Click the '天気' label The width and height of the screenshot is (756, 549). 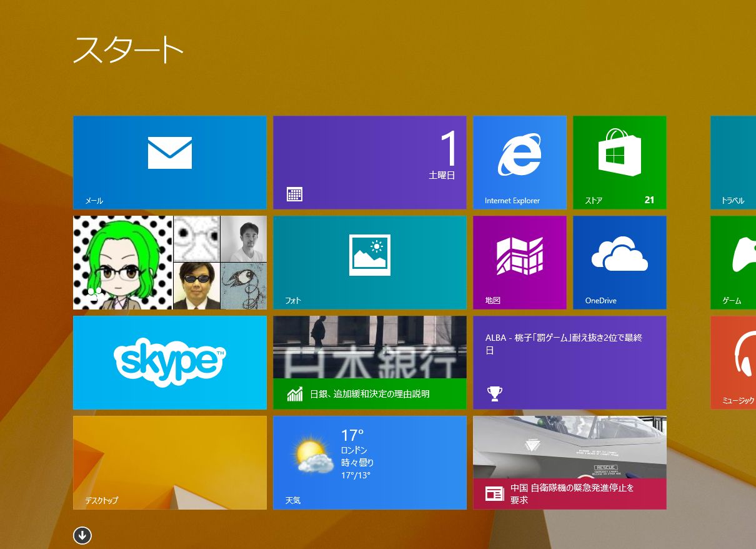(293, 501)
